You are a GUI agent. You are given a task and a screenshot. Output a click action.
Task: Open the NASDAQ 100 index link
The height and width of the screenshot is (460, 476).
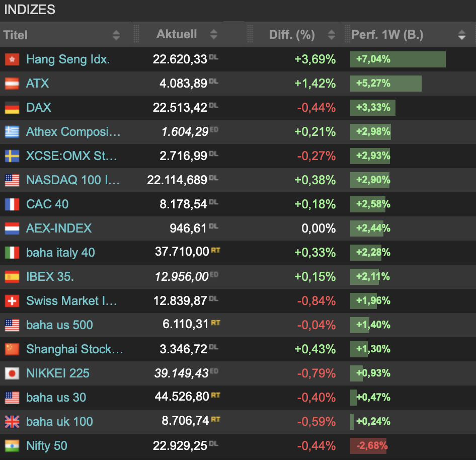point(73,180)
